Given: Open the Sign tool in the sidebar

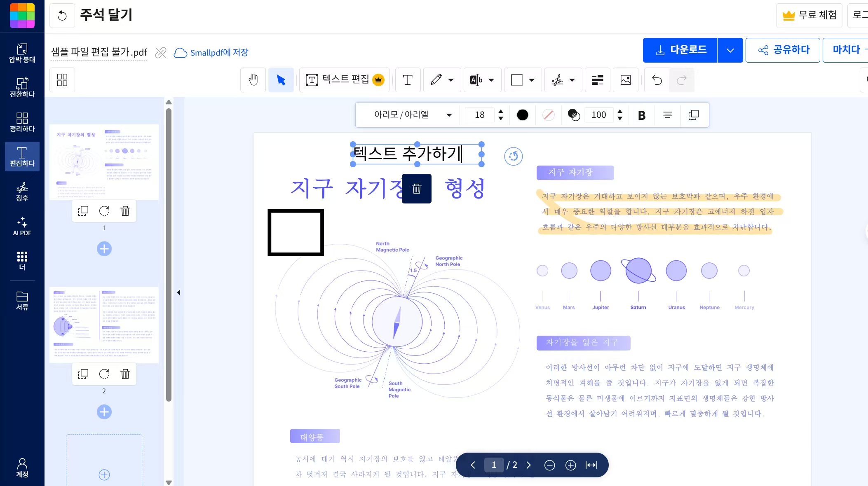Looking at the screenshot, I should point(22,192).
